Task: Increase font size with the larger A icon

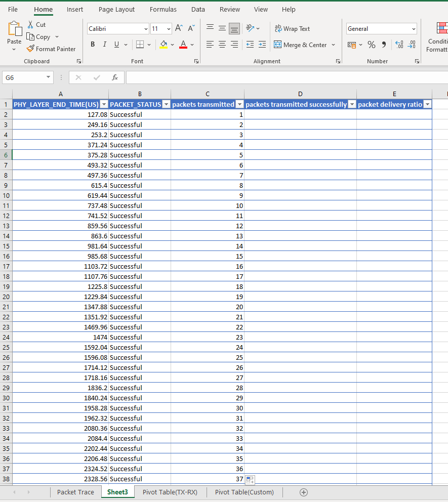Action: 179,28
